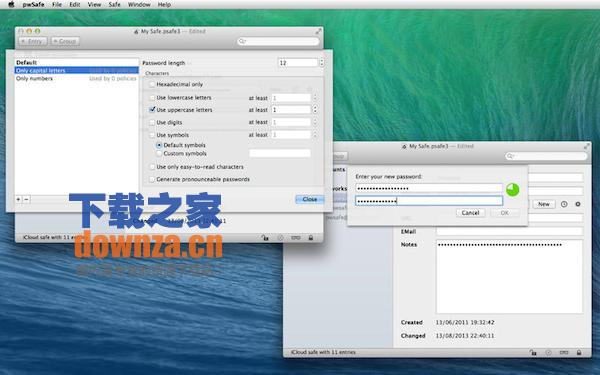
Task: Click Changed date 13/08/2013 value
Action: [x=465, y=336]
